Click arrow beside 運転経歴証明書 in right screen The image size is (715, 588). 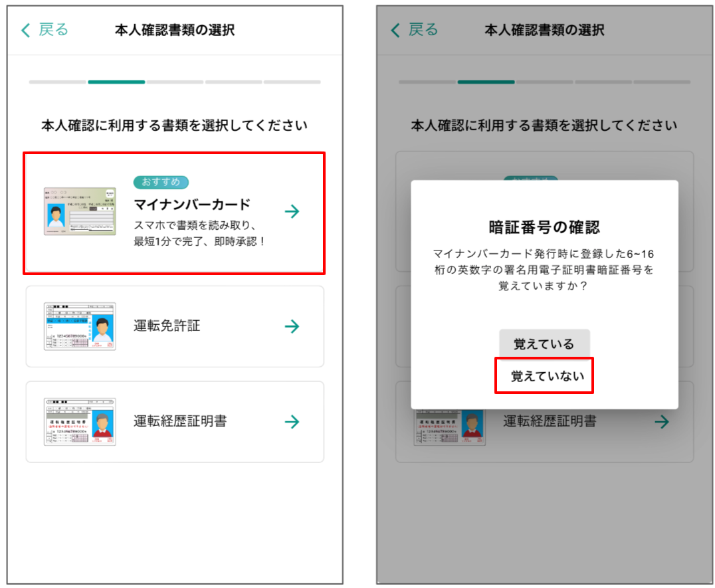pyautogui.click(x=662, y=422)
